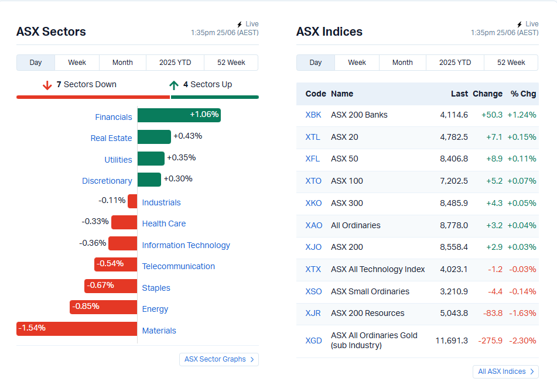Image resolution: width=557 pixels, height=392 pixels.
Task: Click the red Sectors Down arrow icon
Action: tap(47, 85)
